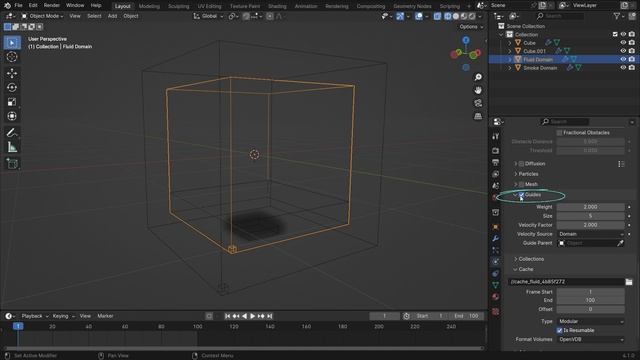Switch to the Modeling workspace tab

coord(149,6)
